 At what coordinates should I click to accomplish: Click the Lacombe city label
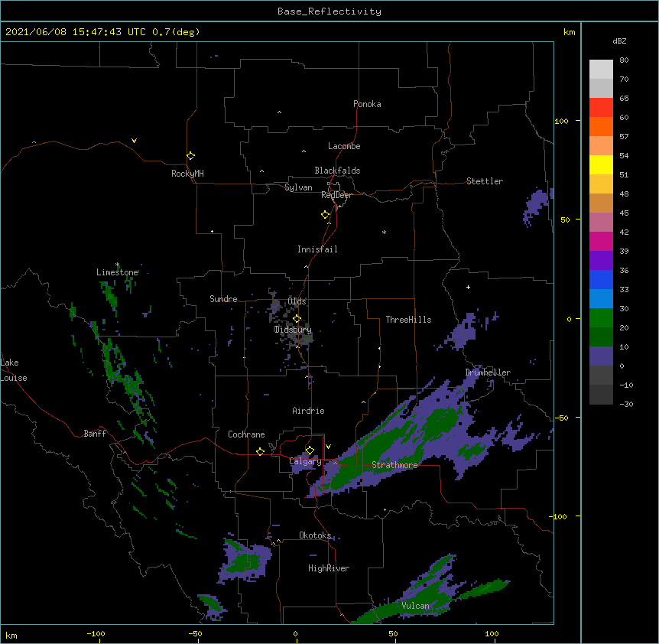pyautogui.click(x=344, y=146)
